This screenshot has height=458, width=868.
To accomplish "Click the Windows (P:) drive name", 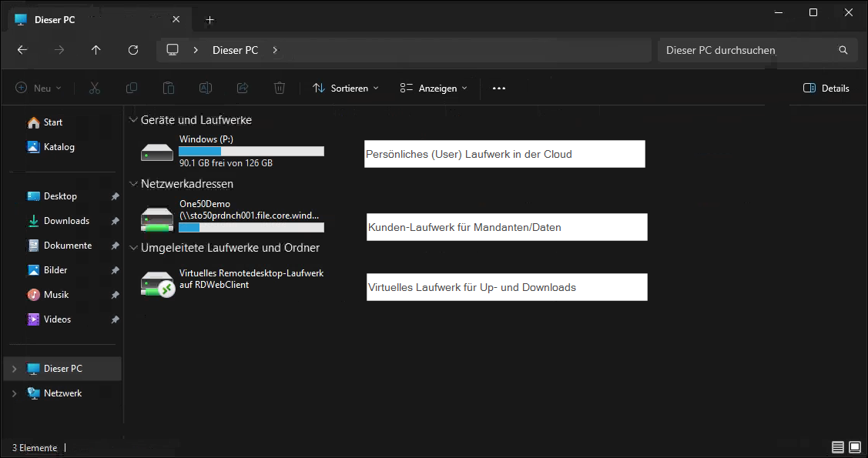I will coord(206,139).
